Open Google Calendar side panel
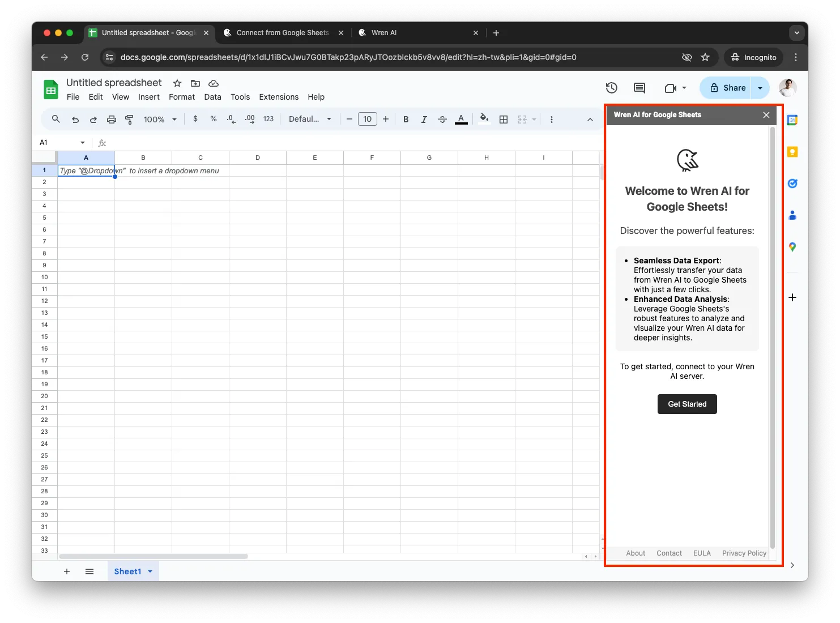This screenshot has width=840, height=623. (792, 120)
